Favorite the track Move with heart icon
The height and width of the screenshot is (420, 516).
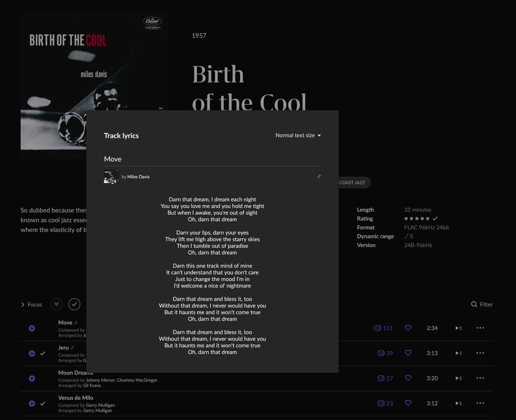tap(408, 328)
